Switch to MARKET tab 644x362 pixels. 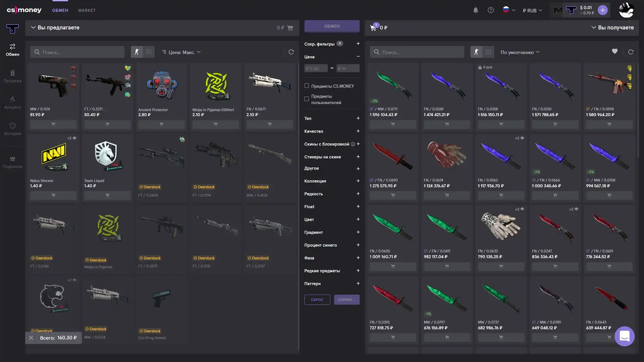87,10
